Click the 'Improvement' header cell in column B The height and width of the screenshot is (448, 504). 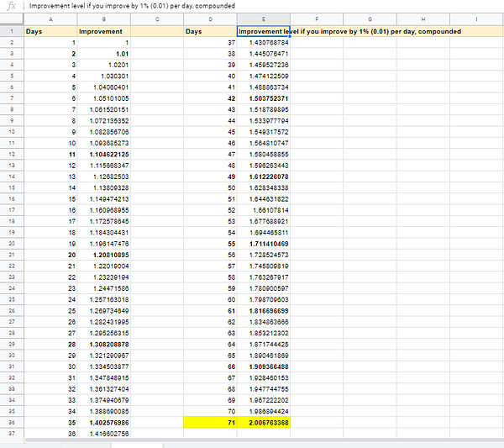(104, 31)
